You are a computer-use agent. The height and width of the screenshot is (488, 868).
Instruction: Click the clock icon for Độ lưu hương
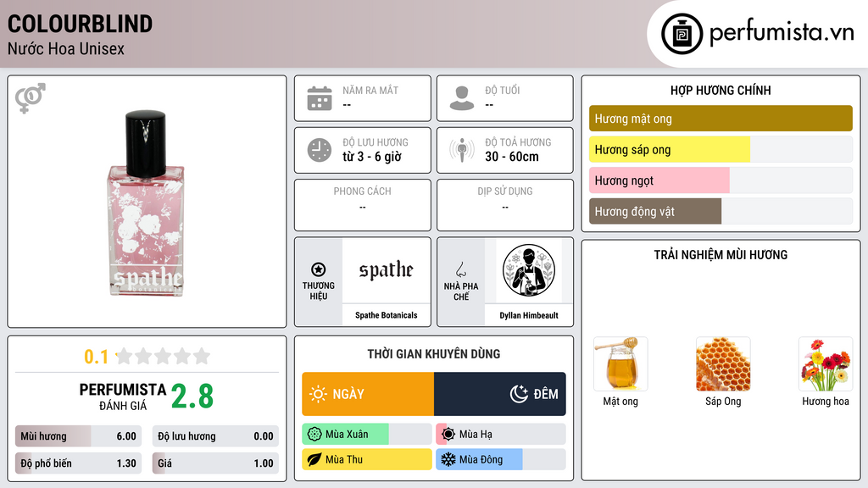click(x=320, y=150)
